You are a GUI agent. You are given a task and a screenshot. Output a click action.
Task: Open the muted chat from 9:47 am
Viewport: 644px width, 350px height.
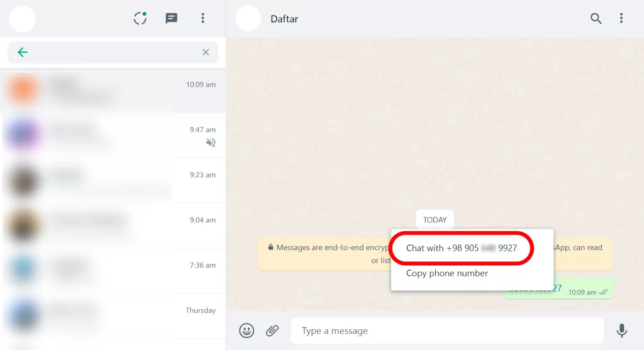pyautogui.click(x=113, y=136)
